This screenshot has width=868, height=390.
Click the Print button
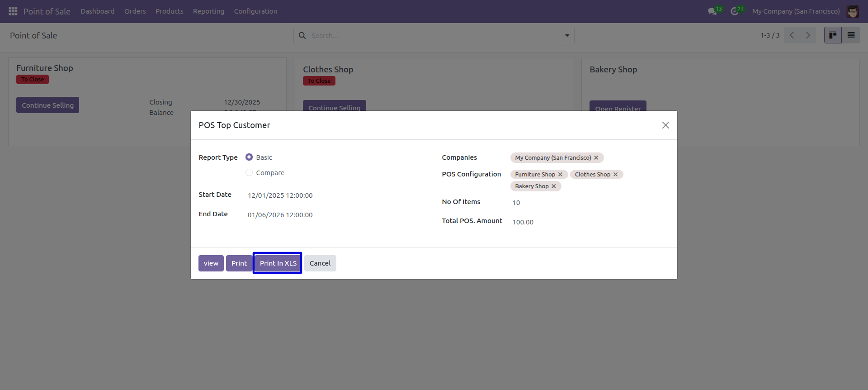[239, 263]
